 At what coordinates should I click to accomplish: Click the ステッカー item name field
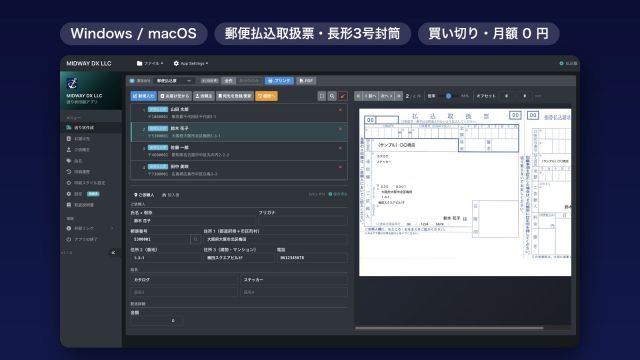click(294, 280)
